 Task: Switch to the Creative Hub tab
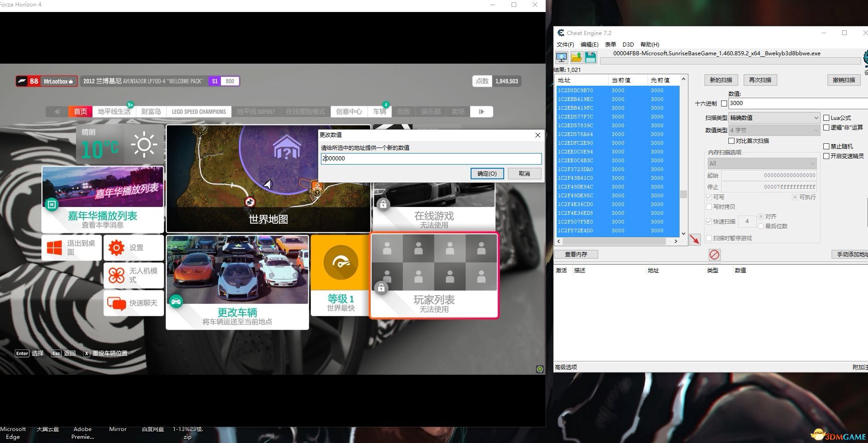coord(349,112)
